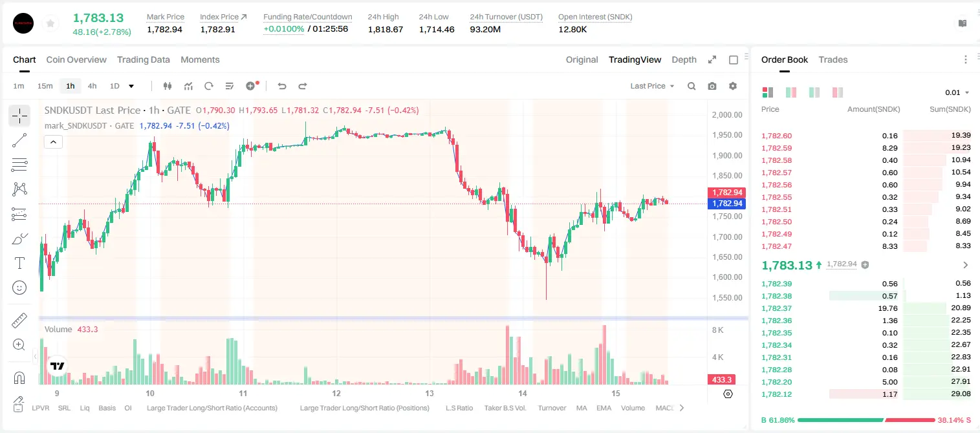Add SNDKUSDT to favorites star

coord(50,23)
